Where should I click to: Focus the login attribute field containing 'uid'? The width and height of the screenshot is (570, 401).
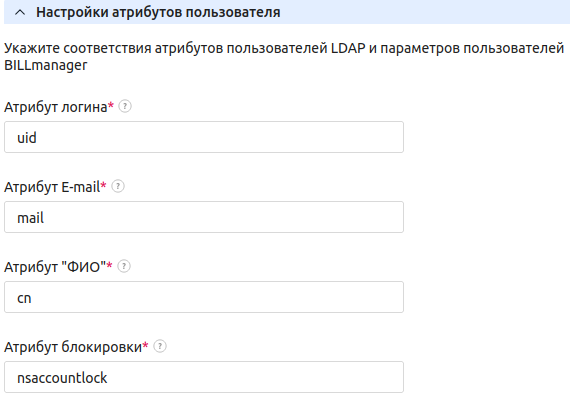[204, 137]
